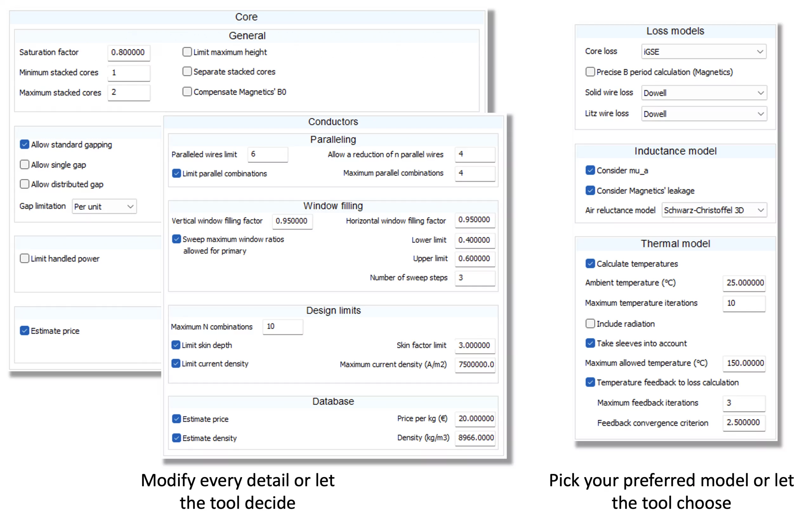Viewport: 812px width, 526px height.
Task: Uncheck Consider mu_a option
Action: [x=590, y=170]
